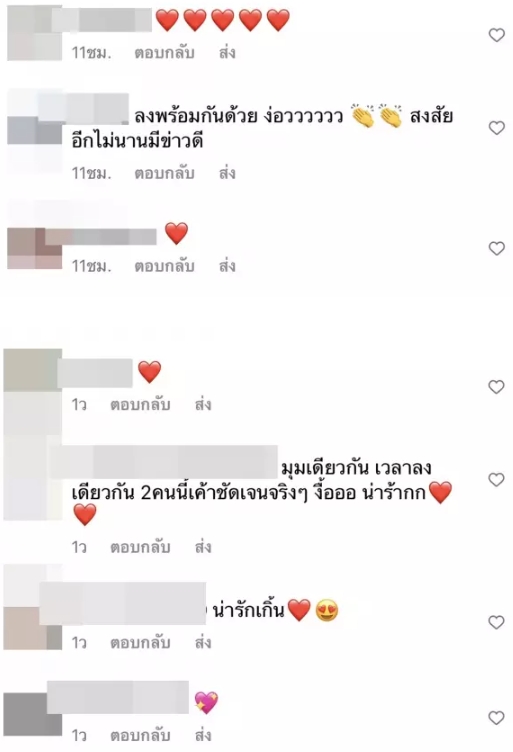Open the avatar beside the น่ารักเกิ้น comment
The image size is (513, 752).
pos(33,608)
